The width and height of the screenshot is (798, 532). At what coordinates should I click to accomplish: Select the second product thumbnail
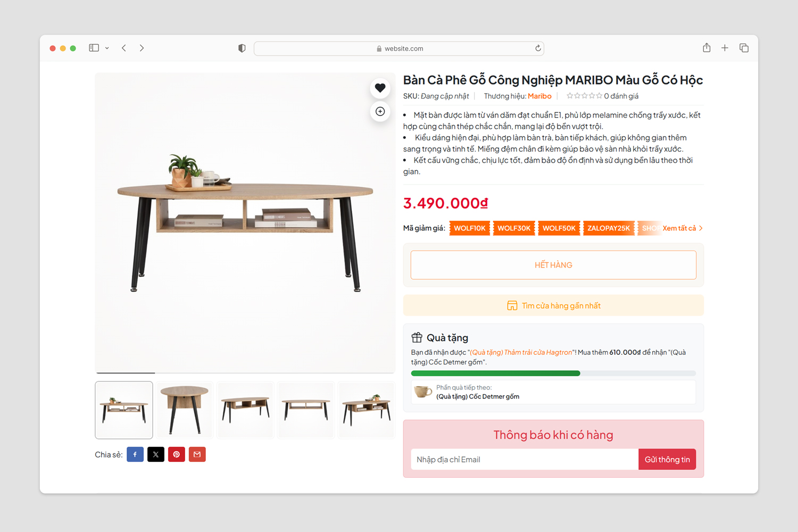tap(184, 410)
